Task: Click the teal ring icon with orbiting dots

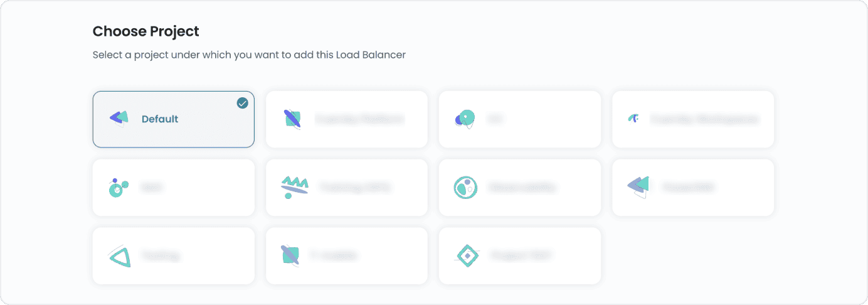Action: [117, 187]
